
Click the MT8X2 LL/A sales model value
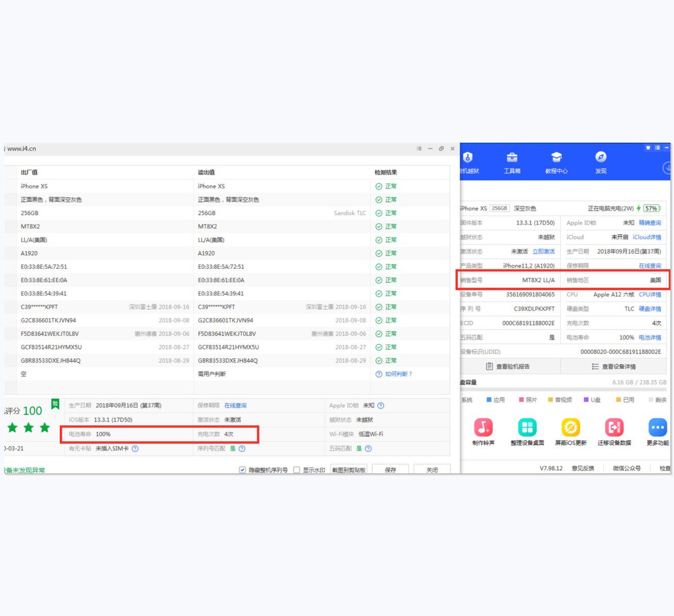[538, 280]
